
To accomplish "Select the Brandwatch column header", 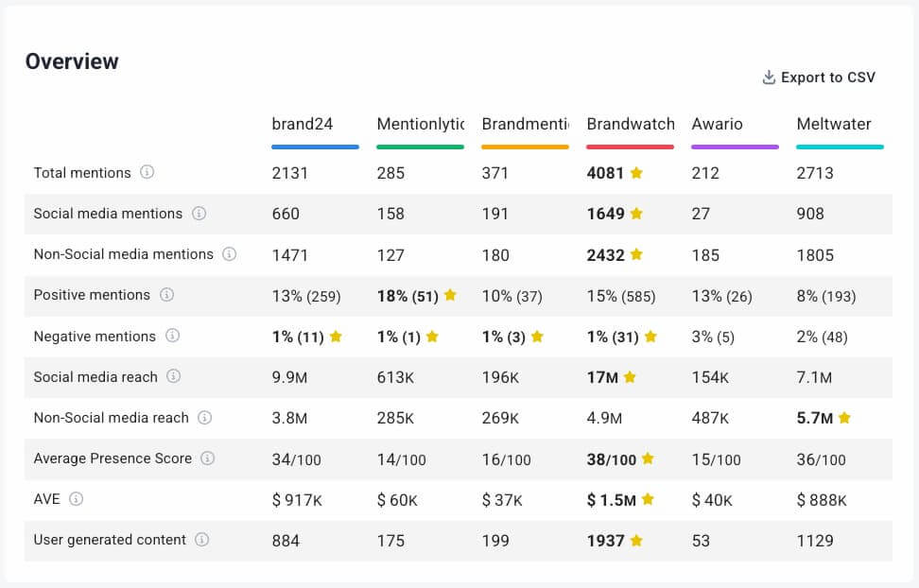I will click(x=631, y=124).
